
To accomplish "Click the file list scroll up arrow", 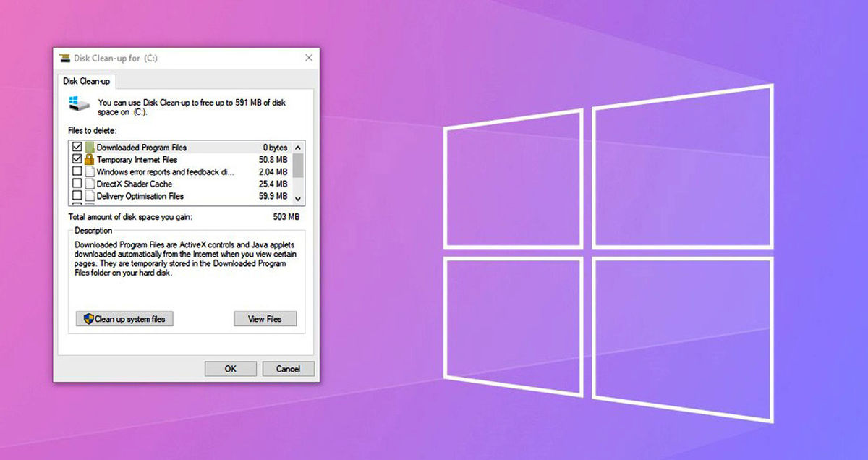I will (x=298, y=147).
